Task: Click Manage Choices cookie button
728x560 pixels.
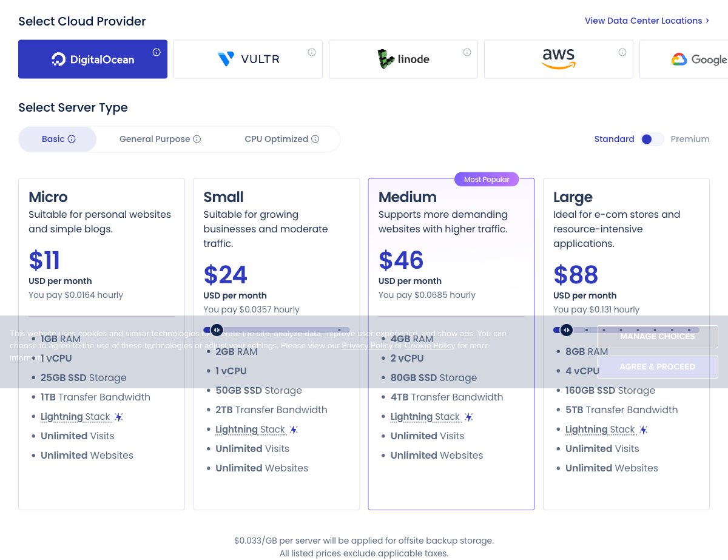Action: [x=658, y=337]
